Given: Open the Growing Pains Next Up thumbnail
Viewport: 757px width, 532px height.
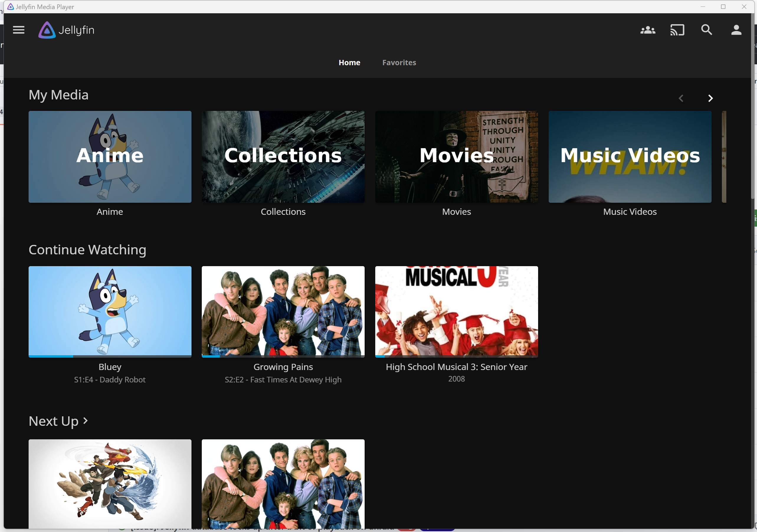Looking at the screenshot, I should 283,484.
